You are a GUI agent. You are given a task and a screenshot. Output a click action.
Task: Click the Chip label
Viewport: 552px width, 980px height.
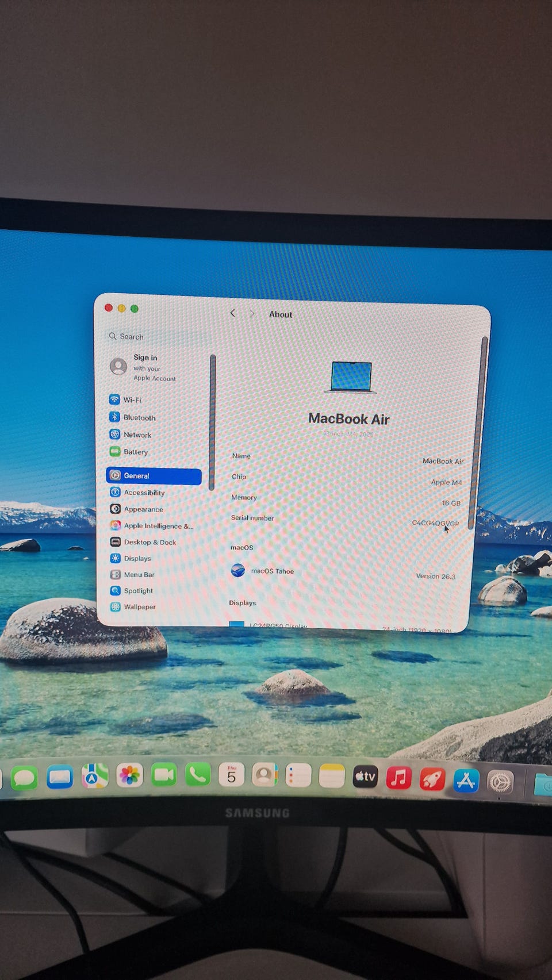tap(239, 476)
